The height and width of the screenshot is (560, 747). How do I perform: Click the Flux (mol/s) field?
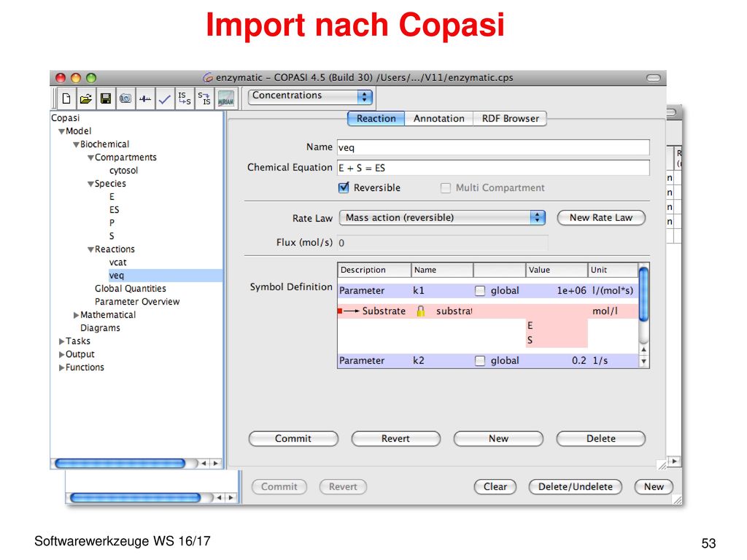(443, 243)
